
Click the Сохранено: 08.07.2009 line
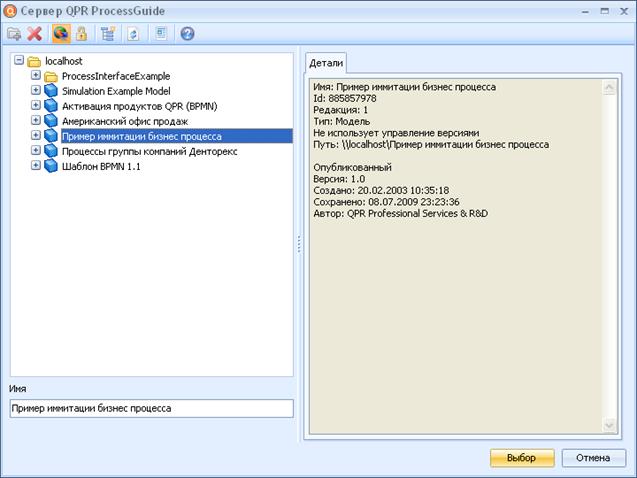[386, 202]
